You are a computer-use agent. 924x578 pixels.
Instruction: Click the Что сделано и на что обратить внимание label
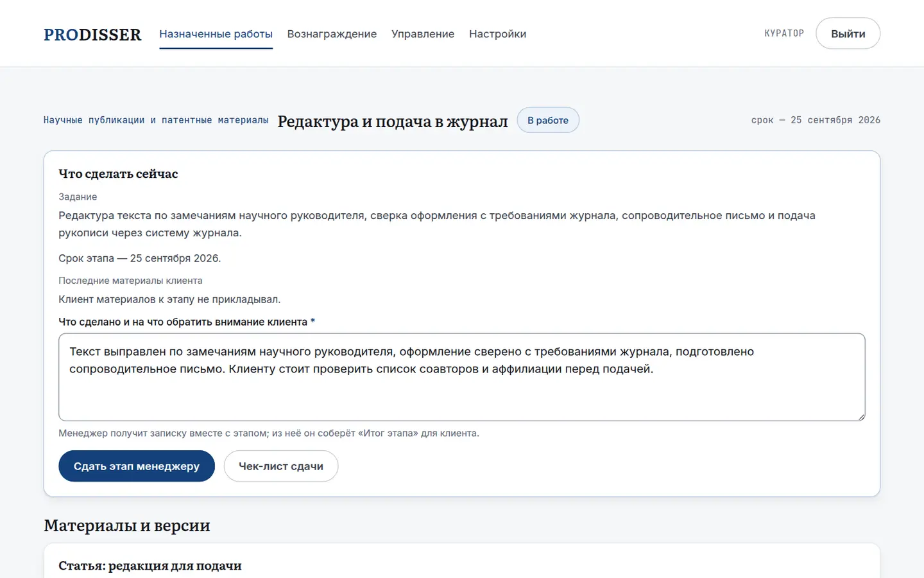point(187,322)
